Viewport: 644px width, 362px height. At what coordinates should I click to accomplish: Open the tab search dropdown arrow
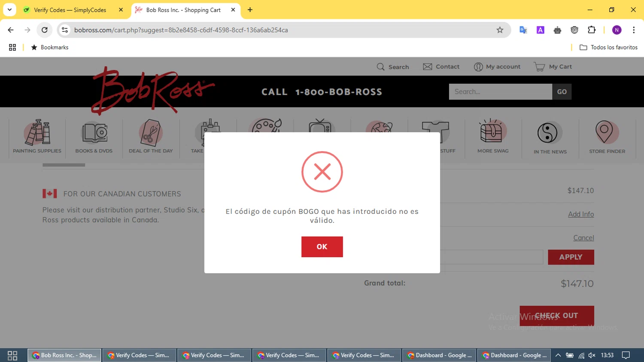point(9,9)
